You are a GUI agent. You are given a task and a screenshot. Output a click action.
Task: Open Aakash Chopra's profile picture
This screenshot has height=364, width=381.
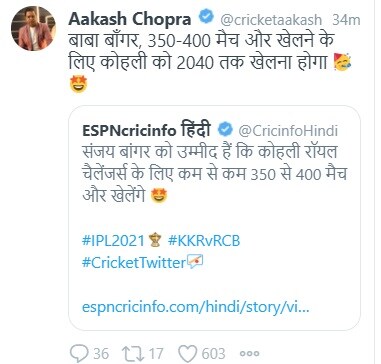(33, 28)
